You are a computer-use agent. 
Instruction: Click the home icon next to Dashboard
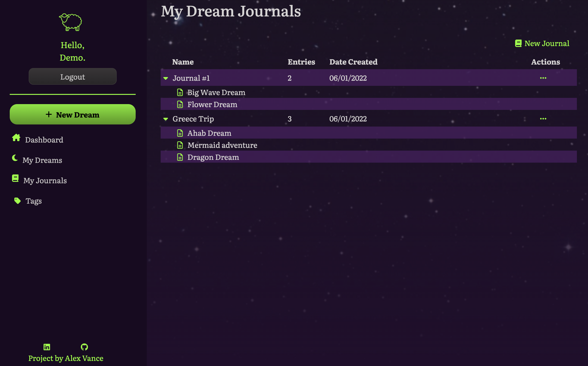tap(16, 138)
